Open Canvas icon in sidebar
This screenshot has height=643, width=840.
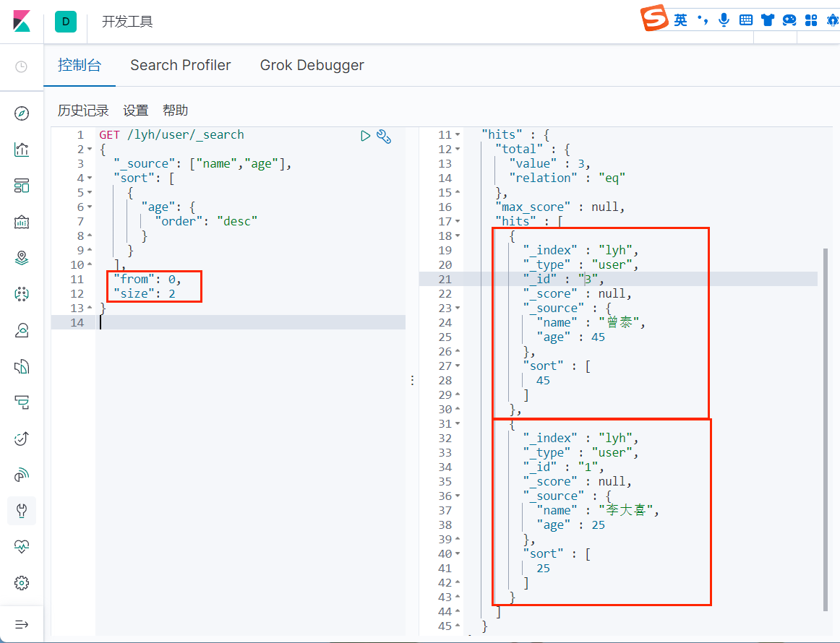coord(22,222)
